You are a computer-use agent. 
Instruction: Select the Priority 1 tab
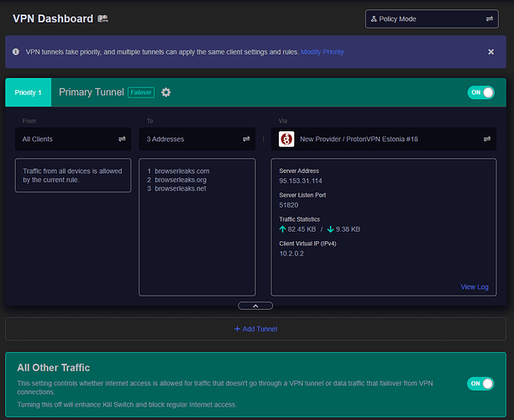click(x=28, y=92)
